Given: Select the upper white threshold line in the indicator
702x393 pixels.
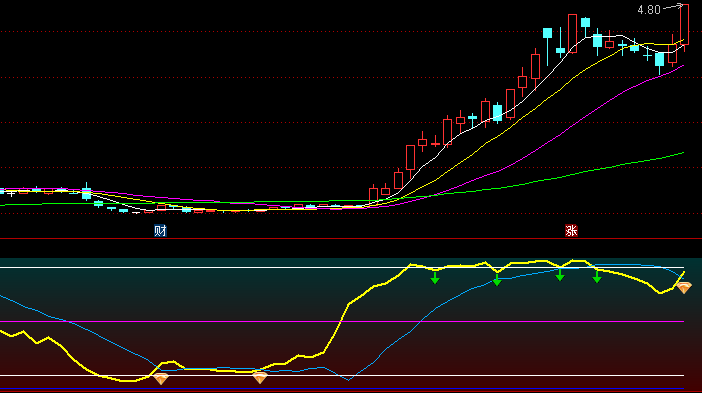Looking at the screenshot, I should [x=342, y=268].
